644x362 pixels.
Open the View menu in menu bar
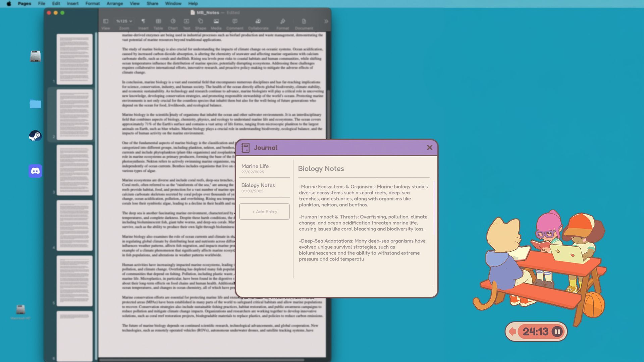coord(135,3)
